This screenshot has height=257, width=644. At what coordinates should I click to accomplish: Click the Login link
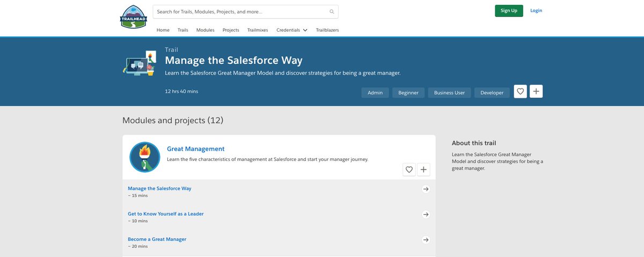click(x=536, y=11)
